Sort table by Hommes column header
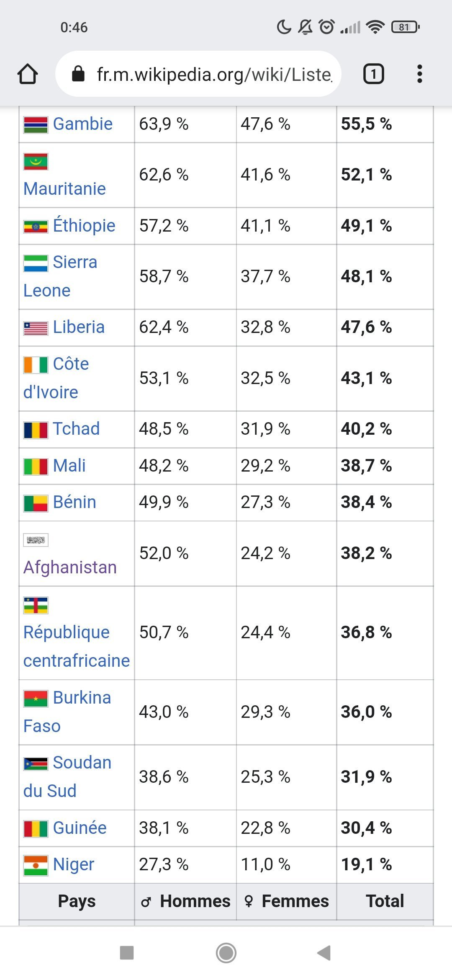452x980 pixels. (x=185, y=901)
